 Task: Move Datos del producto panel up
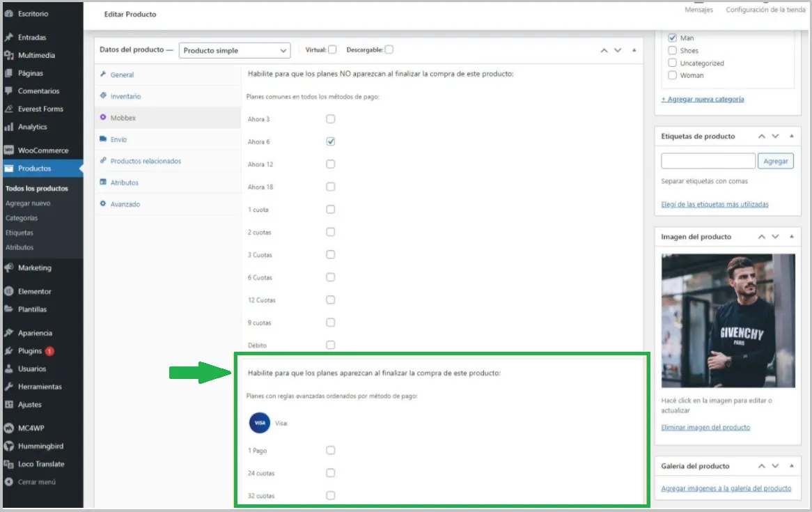coord(604,50)
